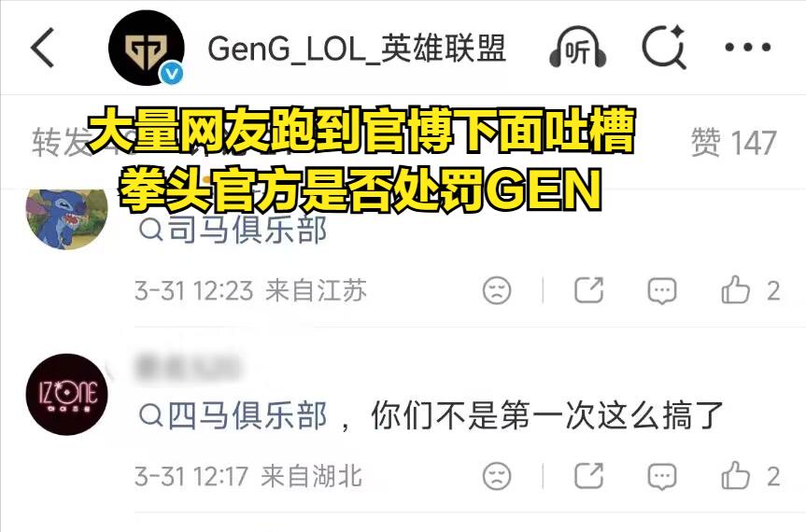Viewport: 806px width, 532px height.
Task: Dislike the 12:17 Hubei comment
Action: pos(497,476)
